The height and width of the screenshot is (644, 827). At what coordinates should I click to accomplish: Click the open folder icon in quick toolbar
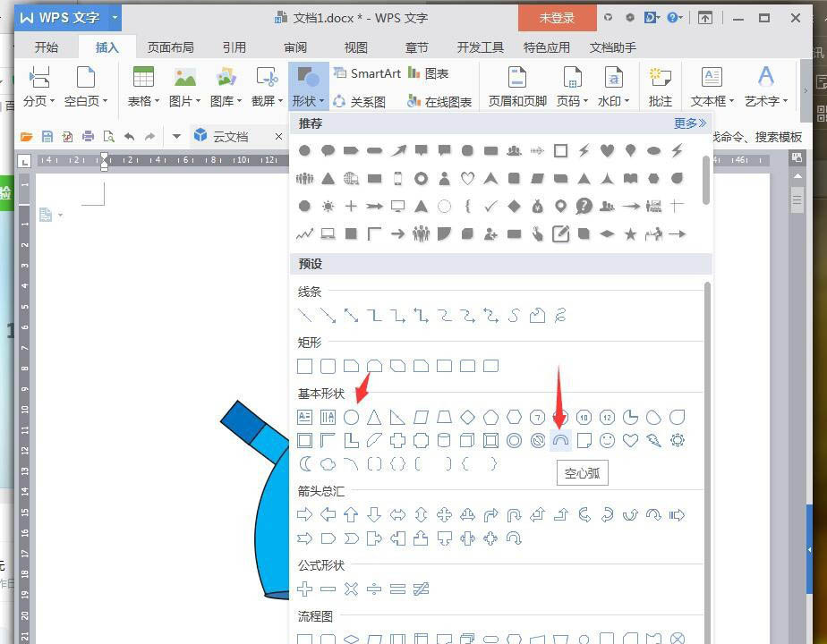26,137
